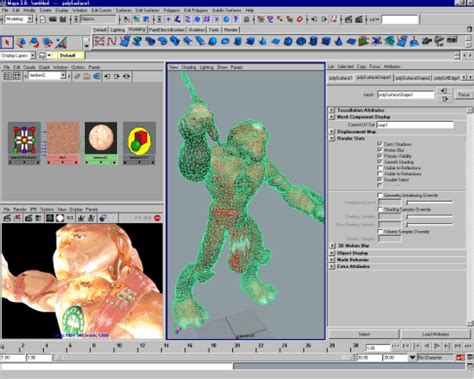474x379 pixels.
Task: Switch to the Lighting shelf tab
Action: tap(117, 30)
